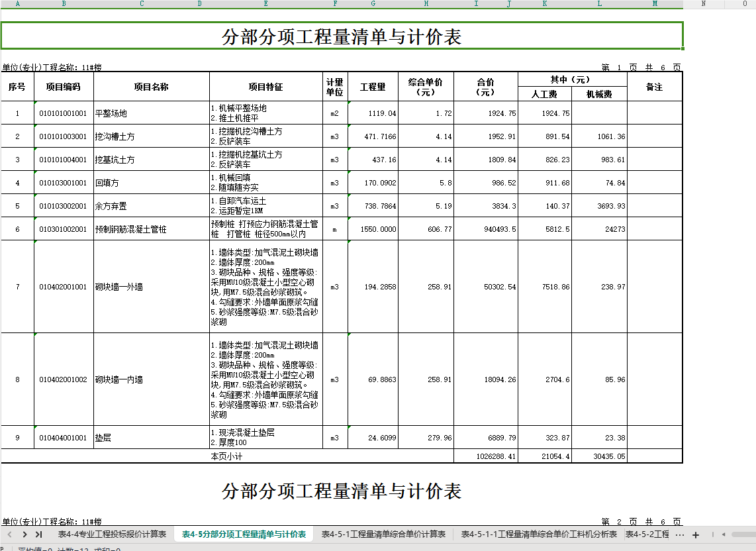Select the 余方弃置 item name cell

(152, 206)
